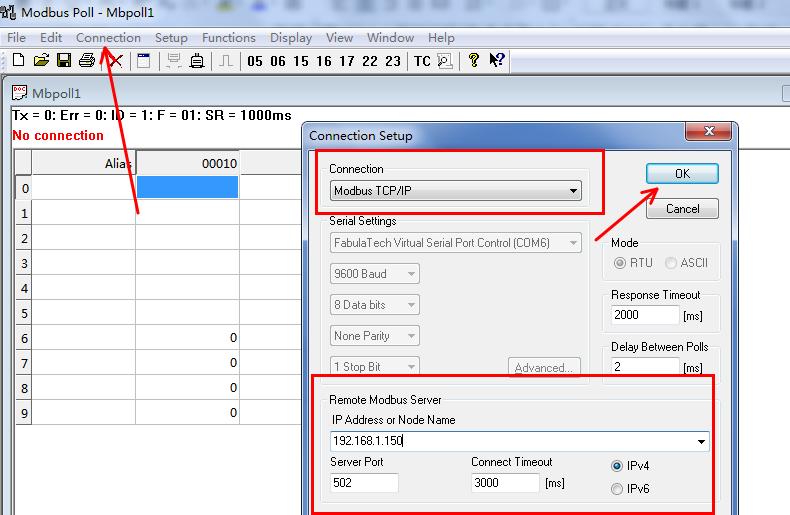This screenshot has height=515, width=790.
Task: Select the IPv4 radio button
Action: (x=616, y=466)
